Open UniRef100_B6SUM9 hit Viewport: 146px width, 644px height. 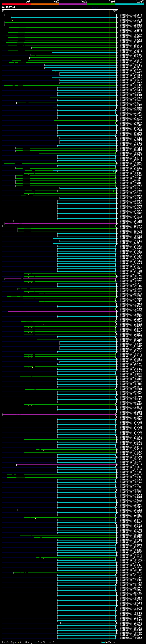point(131,278)
